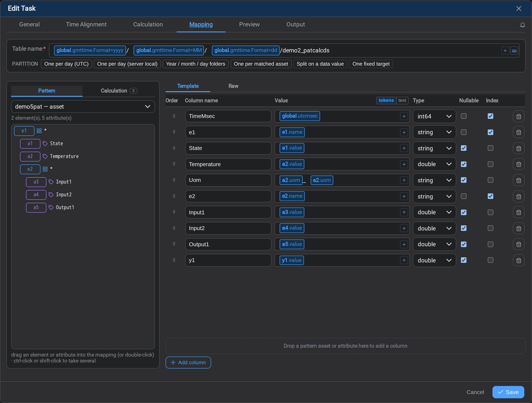This screenshot has height=403, width=532.
Task: Delete the Input2 column row
Action: (x=519, y=228)
